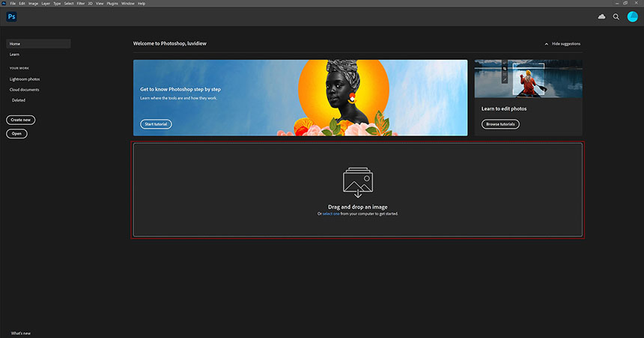Open the View menu
The image size is (644, 338).
click(x=100, y=3)
